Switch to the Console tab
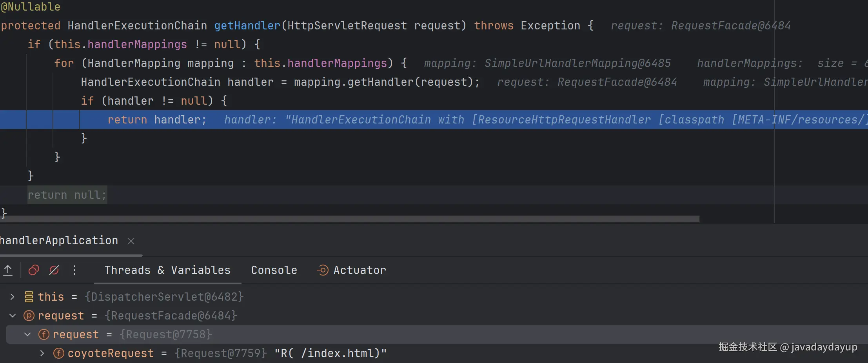The width and height of the screenshot is (868, 363). point(274,270)
